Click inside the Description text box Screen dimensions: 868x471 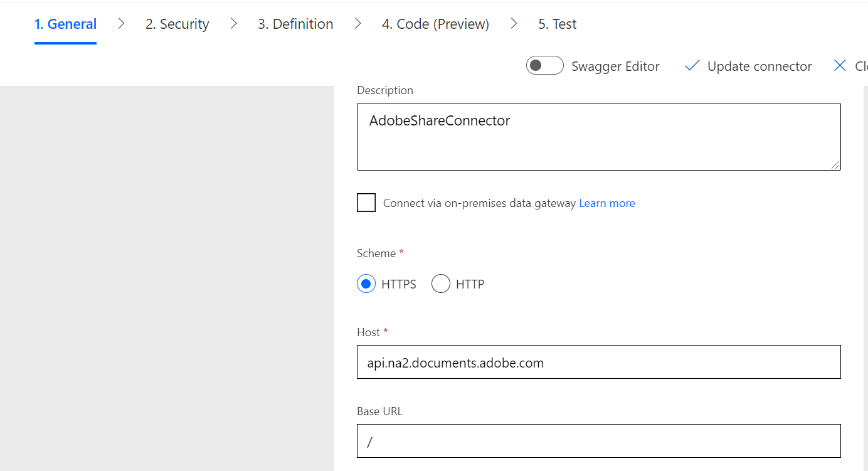pos(598,137)
